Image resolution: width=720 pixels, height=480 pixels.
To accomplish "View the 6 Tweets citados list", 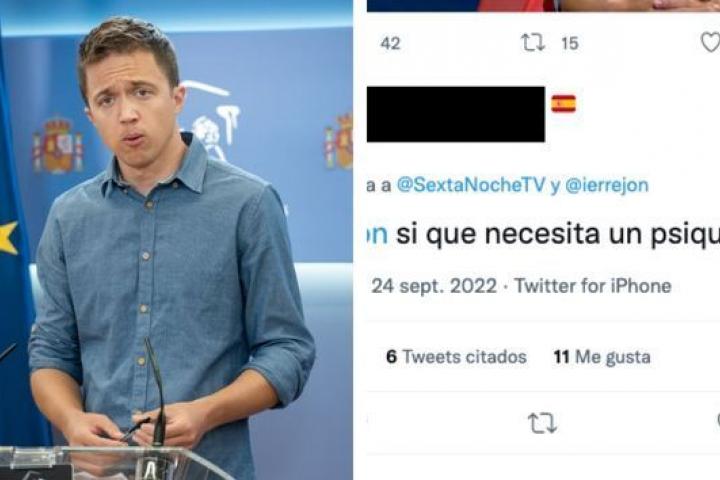I will [456, 357].
